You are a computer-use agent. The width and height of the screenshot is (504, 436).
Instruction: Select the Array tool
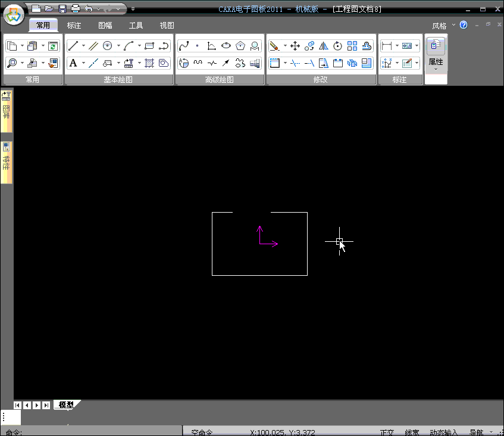point(352,46)
